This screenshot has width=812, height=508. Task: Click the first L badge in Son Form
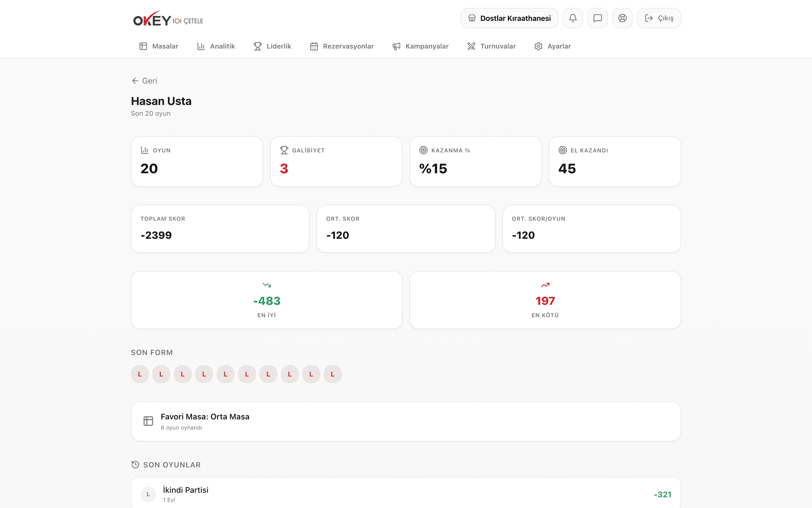pos(140,374)
